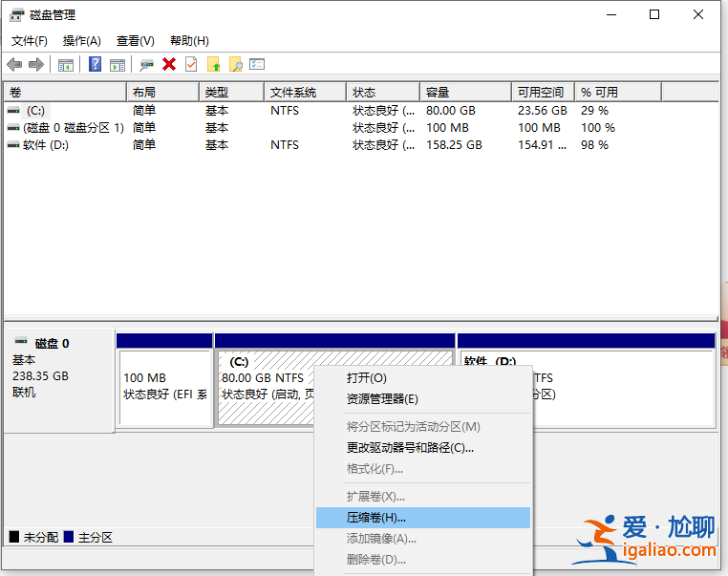Click the Disk Management title bar icon
Image resolution: width=728 pixels, height=576 pixels.
tap(16, 15)
